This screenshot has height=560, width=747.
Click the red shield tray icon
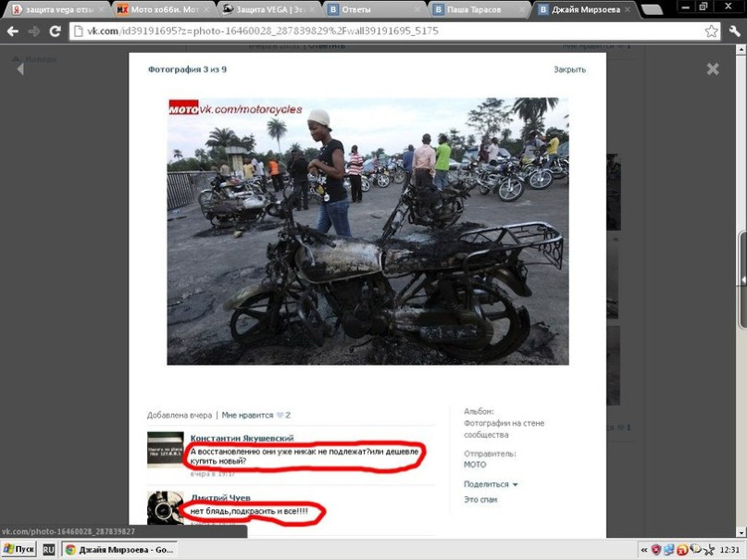click(656, 550)
